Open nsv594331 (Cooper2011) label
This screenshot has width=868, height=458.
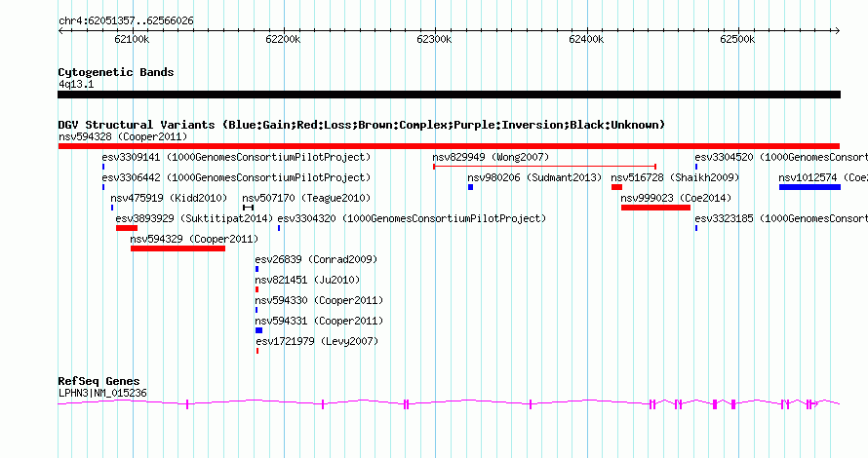tap(319, 321)
